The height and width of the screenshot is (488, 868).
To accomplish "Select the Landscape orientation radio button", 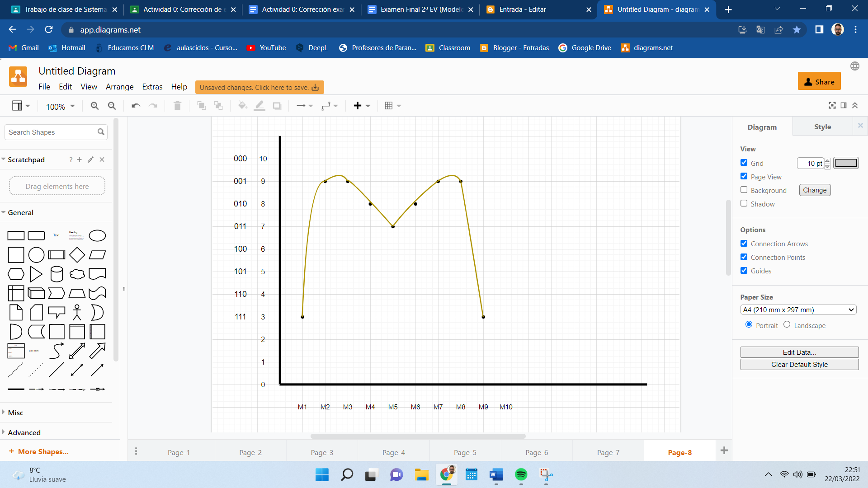I will click(787, 324).
